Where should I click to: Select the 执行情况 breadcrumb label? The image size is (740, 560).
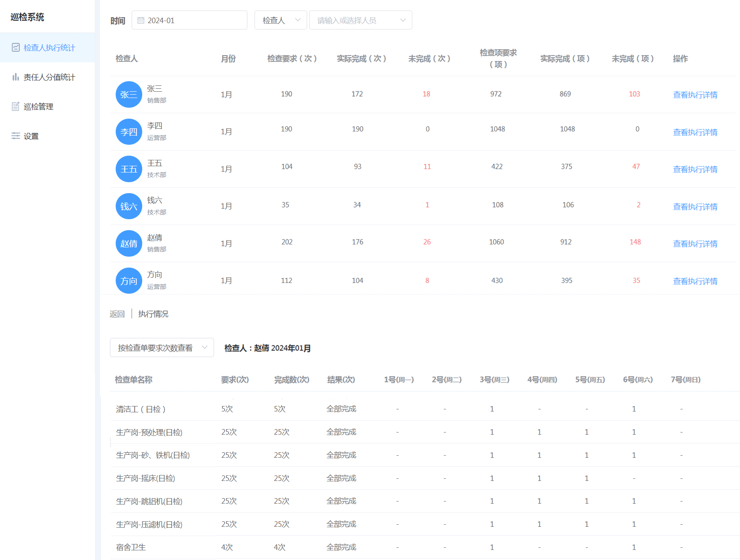click(x=153, y=314)
